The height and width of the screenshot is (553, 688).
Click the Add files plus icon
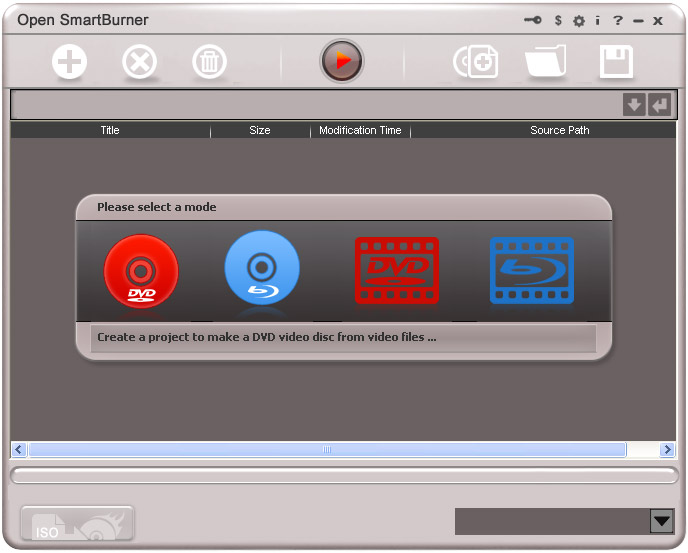click(x=70, y=63)
